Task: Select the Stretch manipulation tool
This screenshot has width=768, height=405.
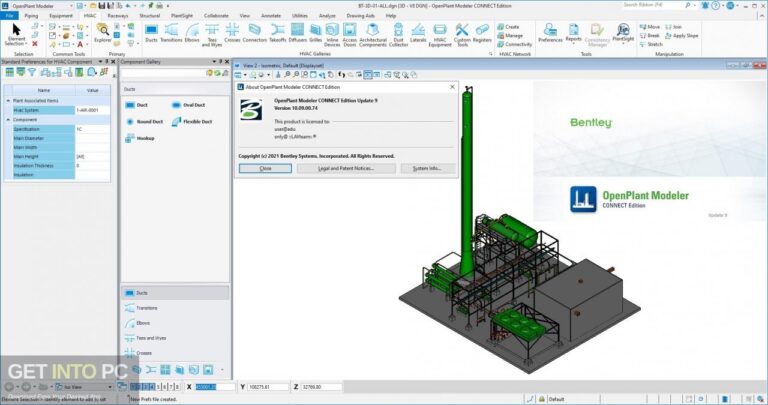Action: 651,44
